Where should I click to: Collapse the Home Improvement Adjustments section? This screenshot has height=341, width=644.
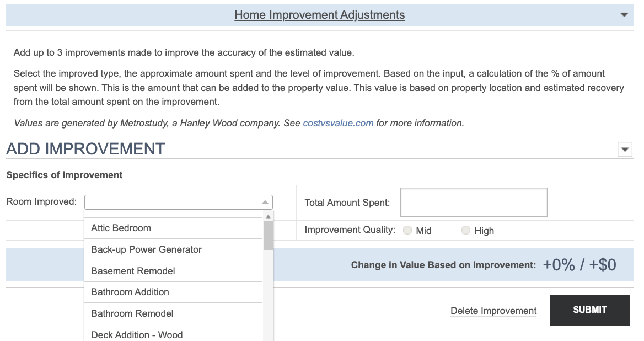point(625,15)
